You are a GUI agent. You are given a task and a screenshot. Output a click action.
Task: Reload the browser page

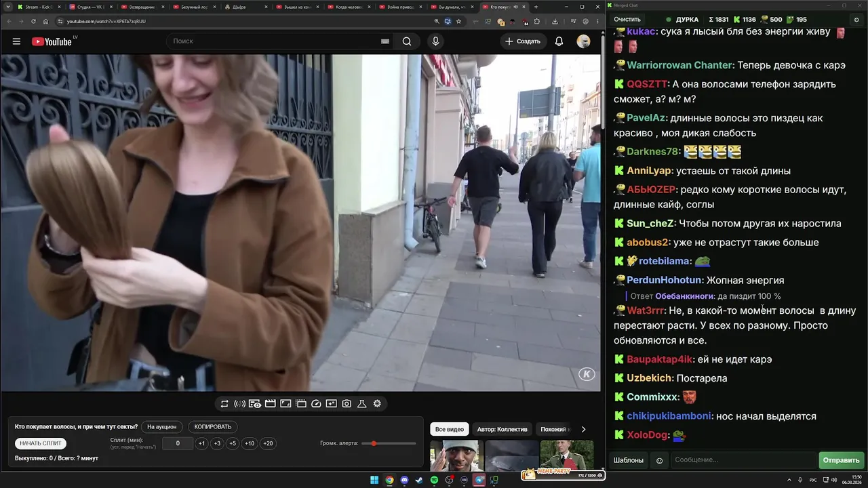point(33,21)
